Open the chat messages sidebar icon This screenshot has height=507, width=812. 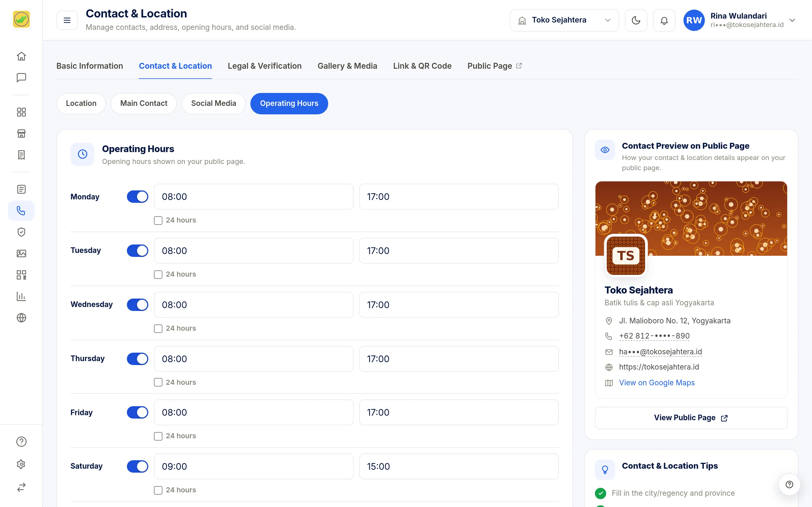[21, 77]
